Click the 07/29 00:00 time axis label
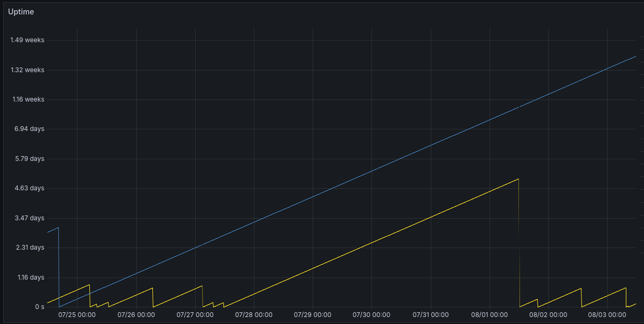Viewport: 644px width, 324px height. pos(313,315)
